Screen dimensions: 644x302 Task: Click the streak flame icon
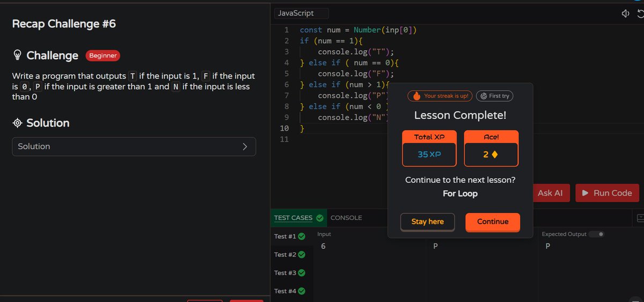pyautogui.click(x=416, y=96)
